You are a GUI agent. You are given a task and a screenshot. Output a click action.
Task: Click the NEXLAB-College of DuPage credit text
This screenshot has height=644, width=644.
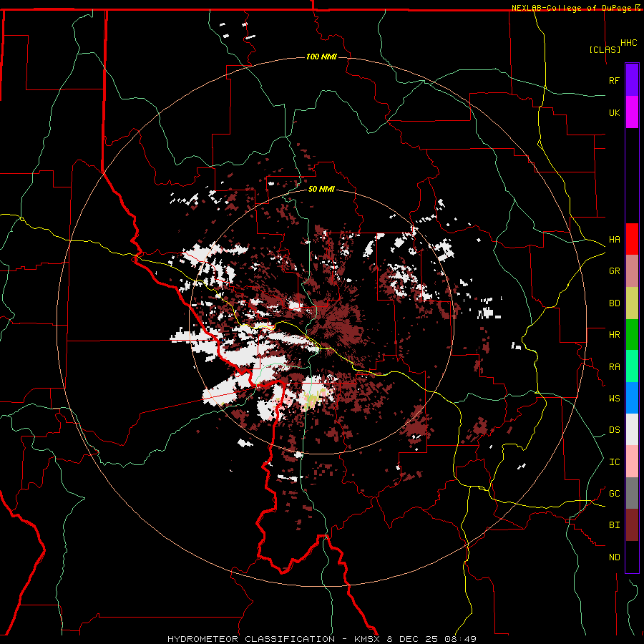571,8
